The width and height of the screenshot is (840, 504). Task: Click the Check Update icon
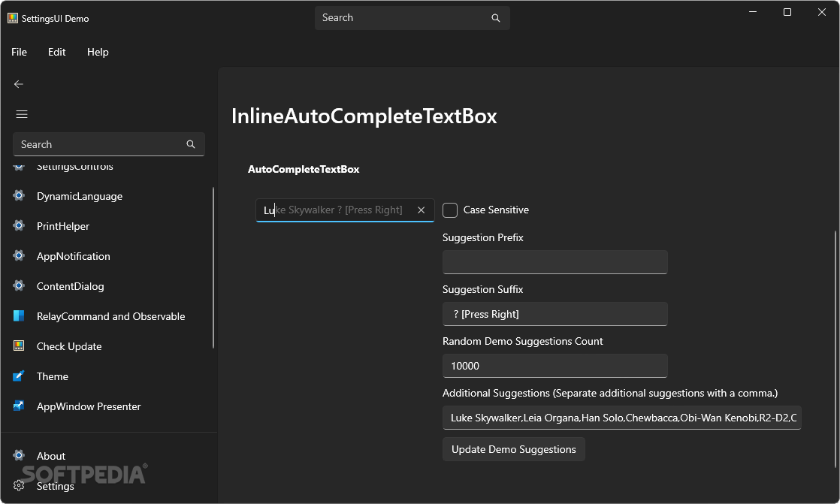[x=19, y=346]
